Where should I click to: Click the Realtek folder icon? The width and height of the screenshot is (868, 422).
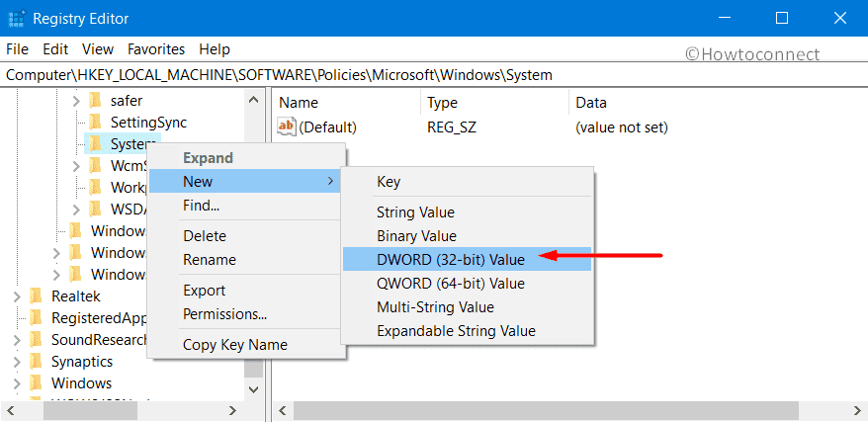coord(36,295)
